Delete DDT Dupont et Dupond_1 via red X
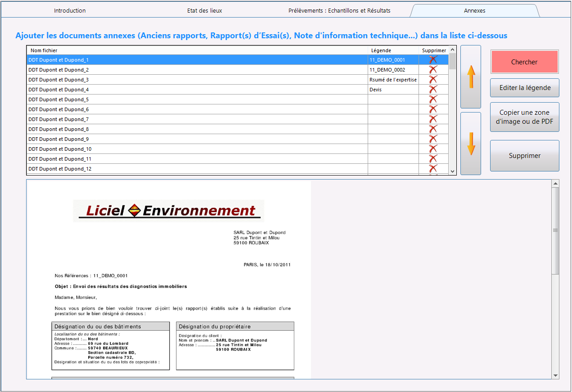This screenshot has height=392, width=572. click(433, 60)
